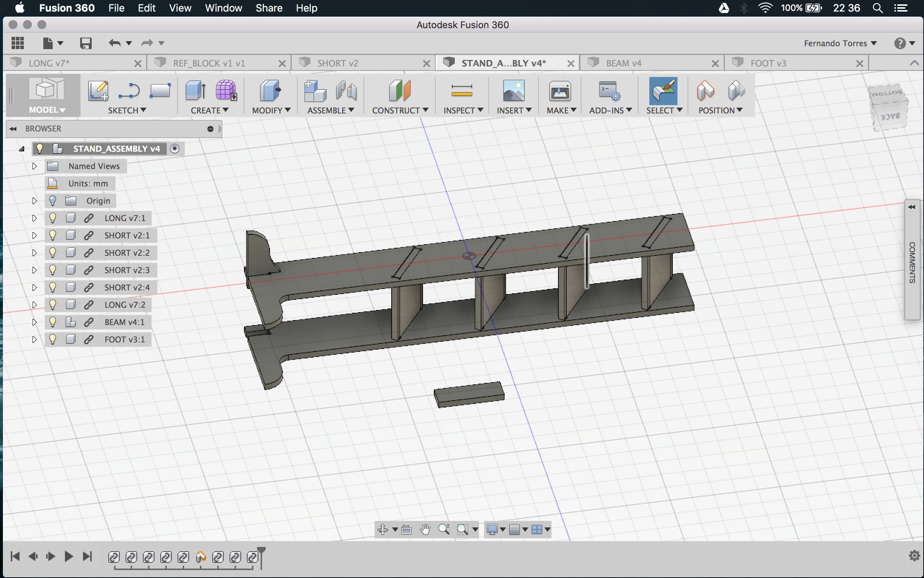
Task: Click the Undo arrow
Action: (x=114, y=43)
